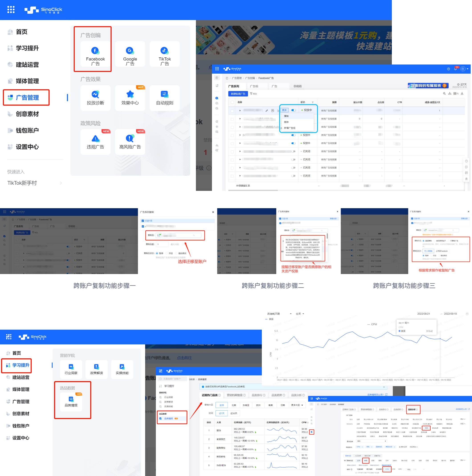The height and width of the screenshot is (476, 472).
Task: Select 复制 from 更多 menu
Action: click(297, 116)
